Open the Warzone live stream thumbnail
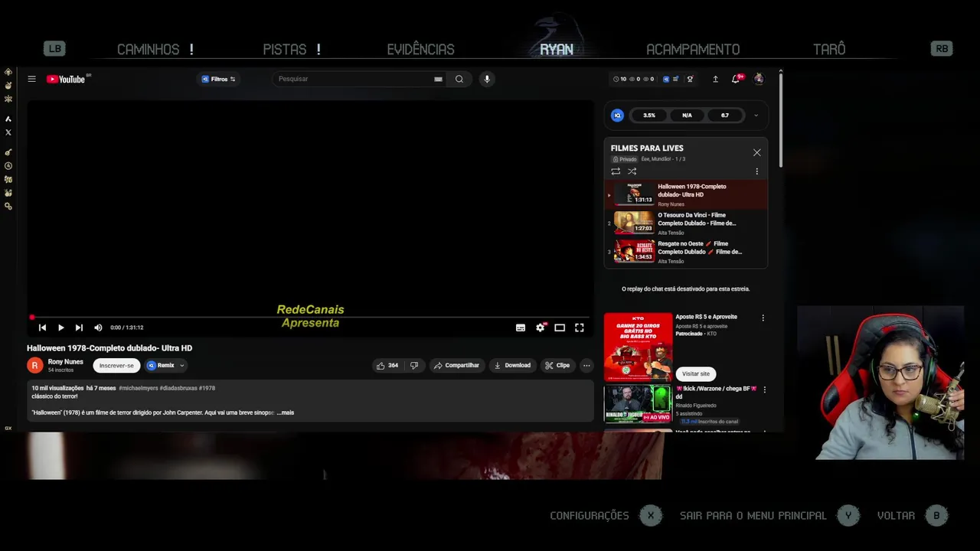 (638, 404)
